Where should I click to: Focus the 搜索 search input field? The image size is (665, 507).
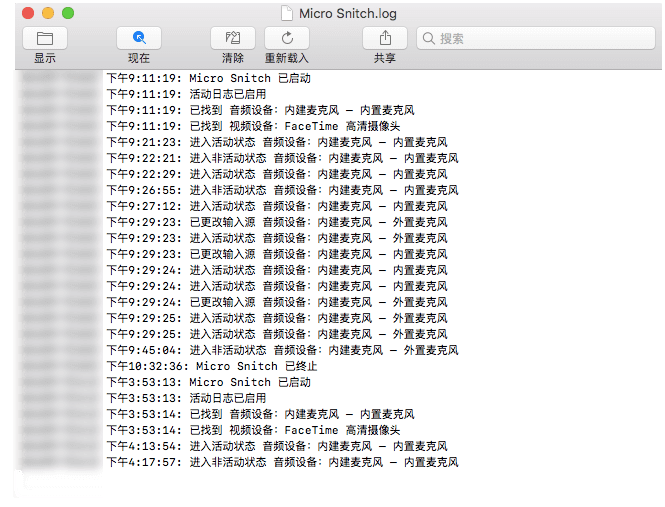click(x=536, y=39)
